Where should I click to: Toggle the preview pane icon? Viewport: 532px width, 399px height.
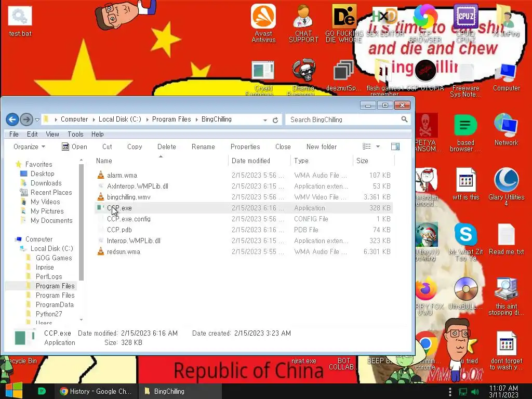tap(395, 147)
